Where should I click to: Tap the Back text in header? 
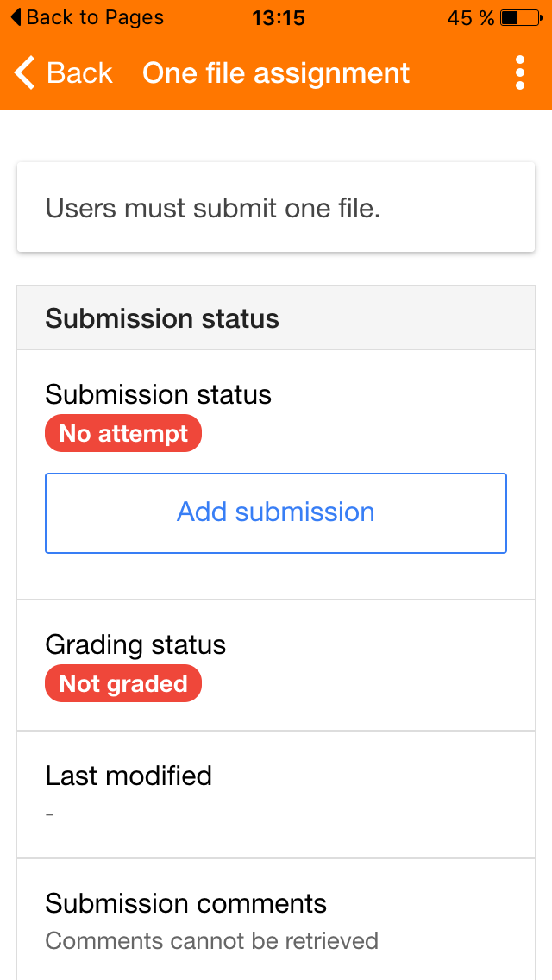79,73
